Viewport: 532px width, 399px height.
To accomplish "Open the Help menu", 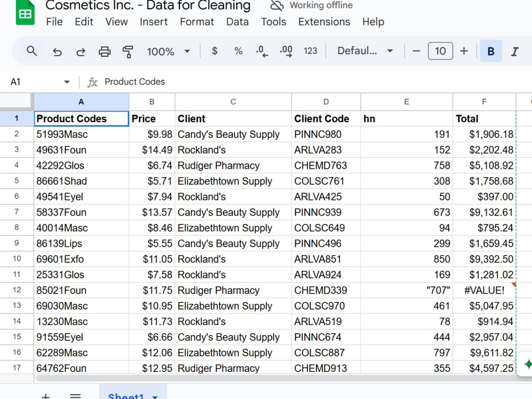I will (x=373, y=22).
